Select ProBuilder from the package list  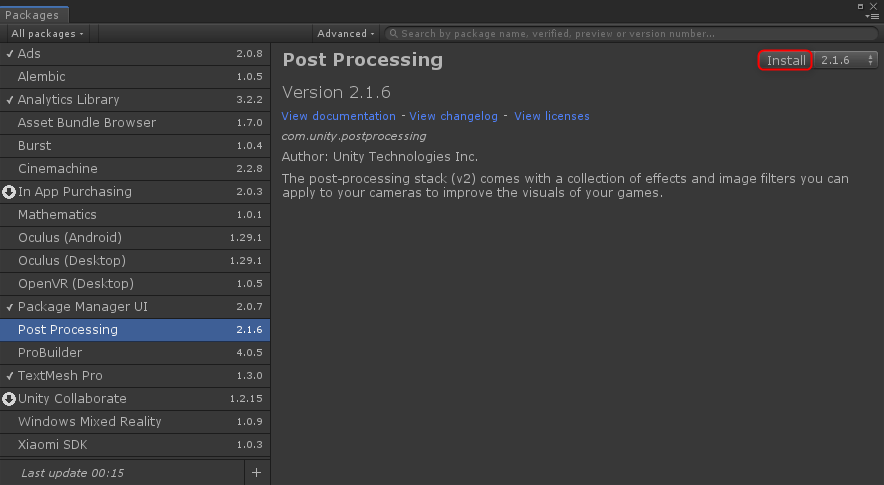click(50, 353)
